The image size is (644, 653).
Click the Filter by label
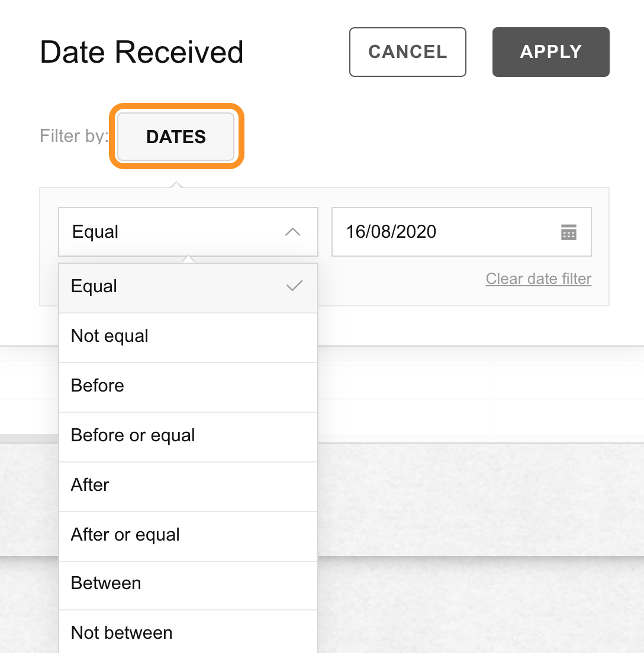pos(74,136)
